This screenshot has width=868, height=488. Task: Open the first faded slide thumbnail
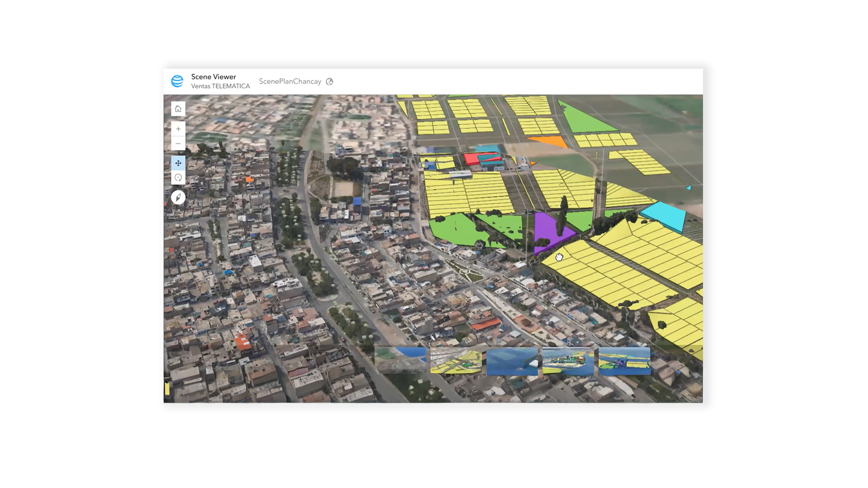click(400, 360)
